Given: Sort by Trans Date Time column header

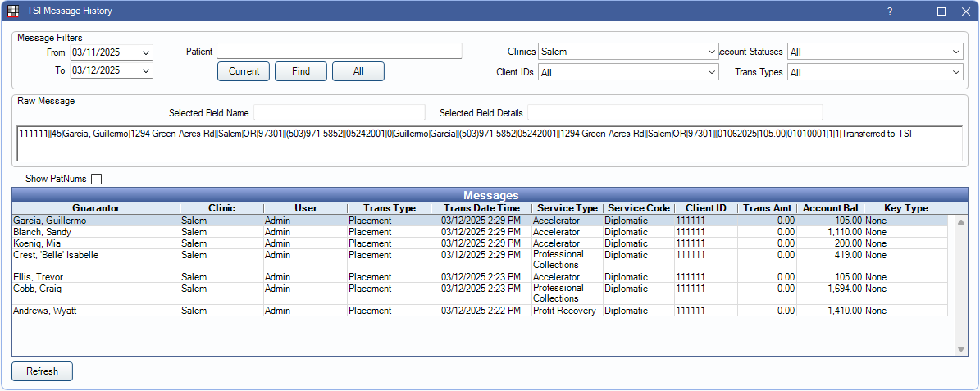Looking at the screenshot, I should [x=481, y=208].
